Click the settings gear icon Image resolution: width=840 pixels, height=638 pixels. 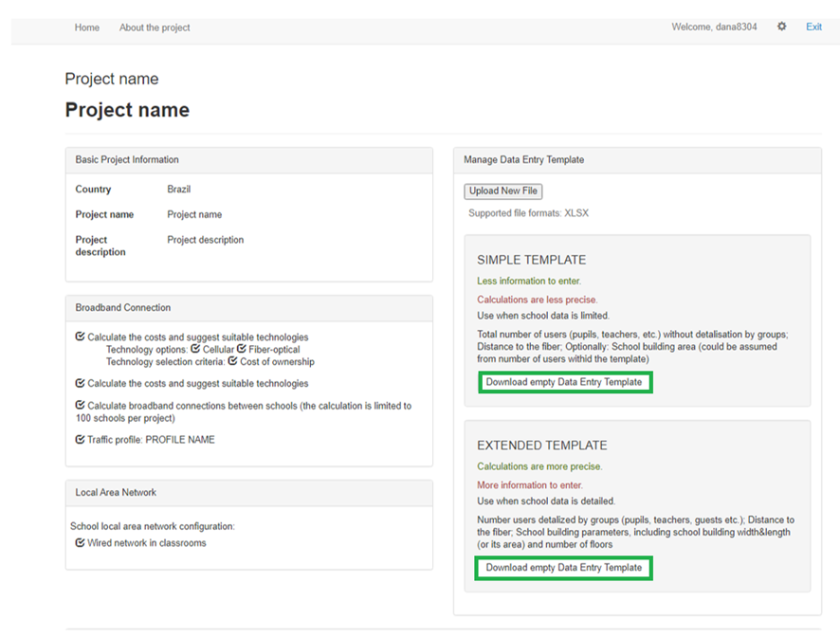(781, 27)
